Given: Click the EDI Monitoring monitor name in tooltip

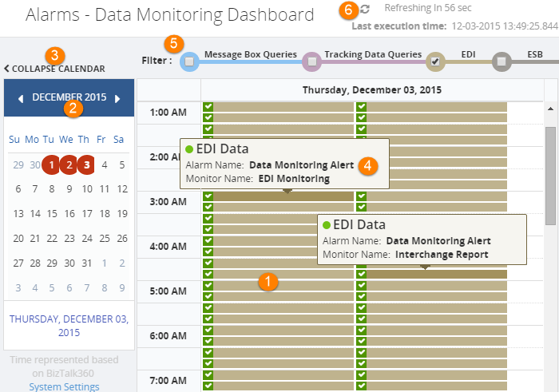Looking at the screenshot, I should click(x=294, y=179).
